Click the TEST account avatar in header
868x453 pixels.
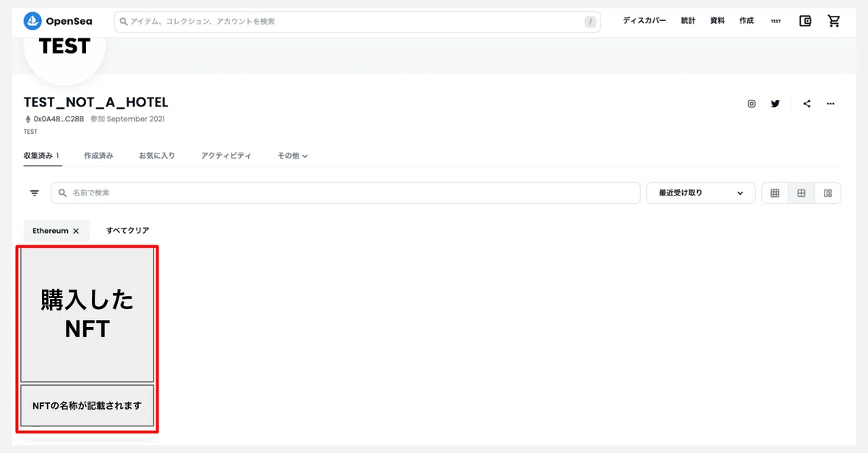[x=776, y=21]
